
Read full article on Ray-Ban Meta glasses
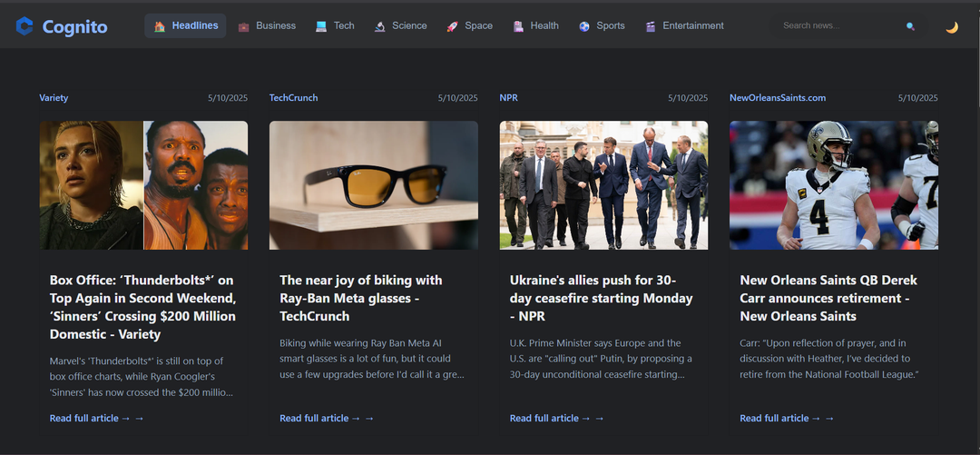[x=327, y=418]
